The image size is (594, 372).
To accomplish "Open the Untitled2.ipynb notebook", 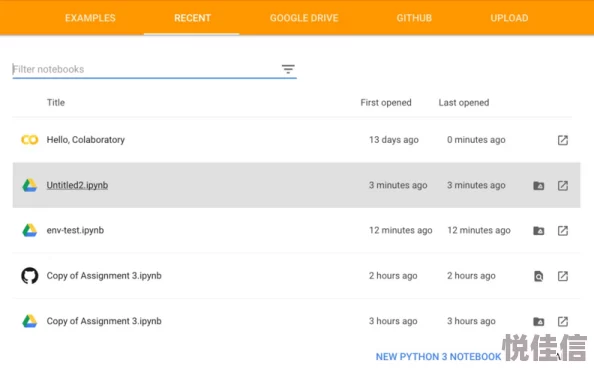I will click(77, 185).
